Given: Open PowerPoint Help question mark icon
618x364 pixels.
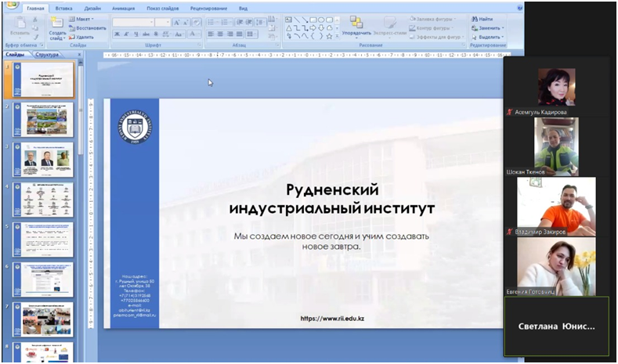Looking at the screenshot, I should 520,8.
